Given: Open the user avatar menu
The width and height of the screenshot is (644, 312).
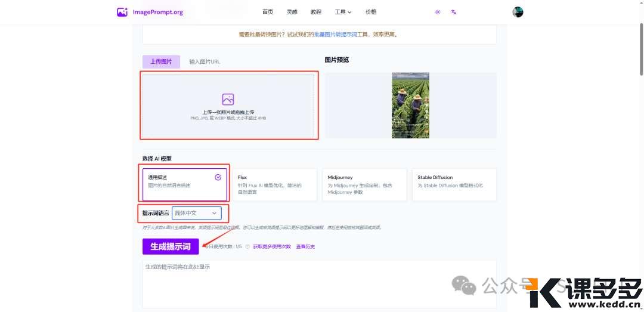Looking at the screenshot, I should [x=518, y=12].
